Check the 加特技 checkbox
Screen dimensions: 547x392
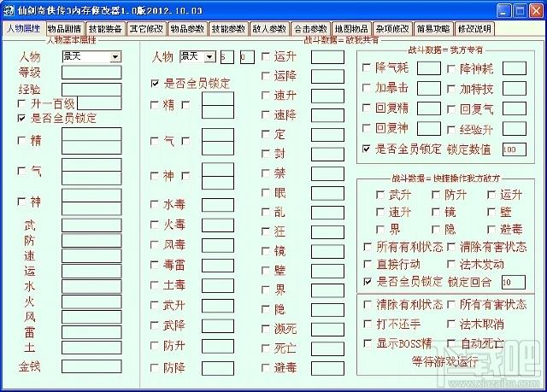pyautogui.click(x=451, y=89)
